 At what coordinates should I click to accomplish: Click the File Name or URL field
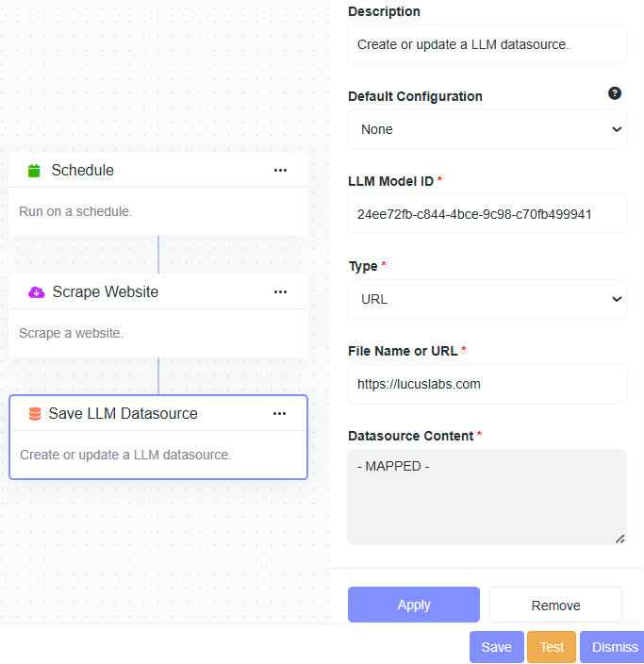coord(487,384)
